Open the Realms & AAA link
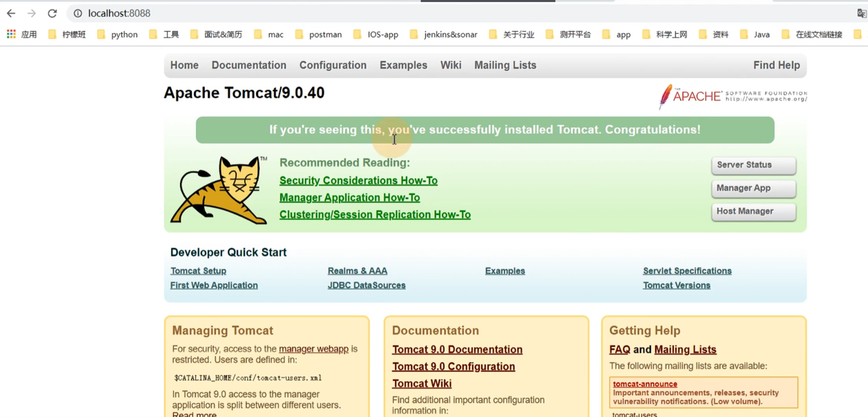The height and width of the screenshot is (417, 868). [358, 271]
